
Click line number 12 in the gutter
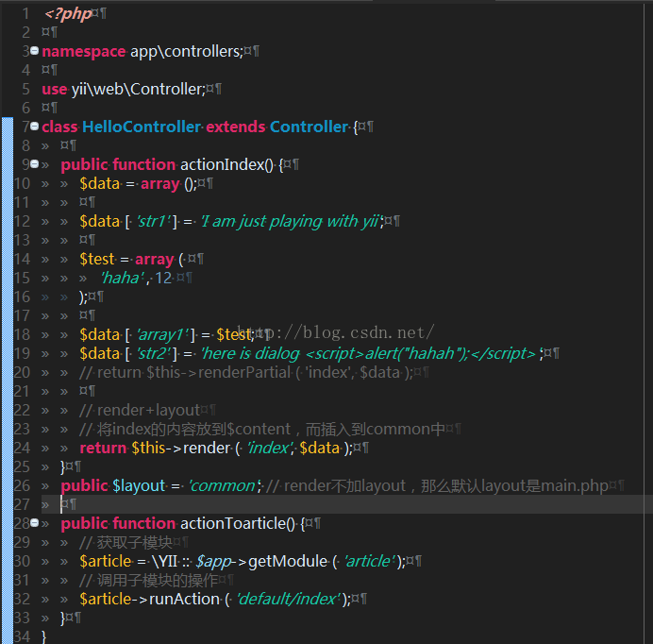click(22, 221)
